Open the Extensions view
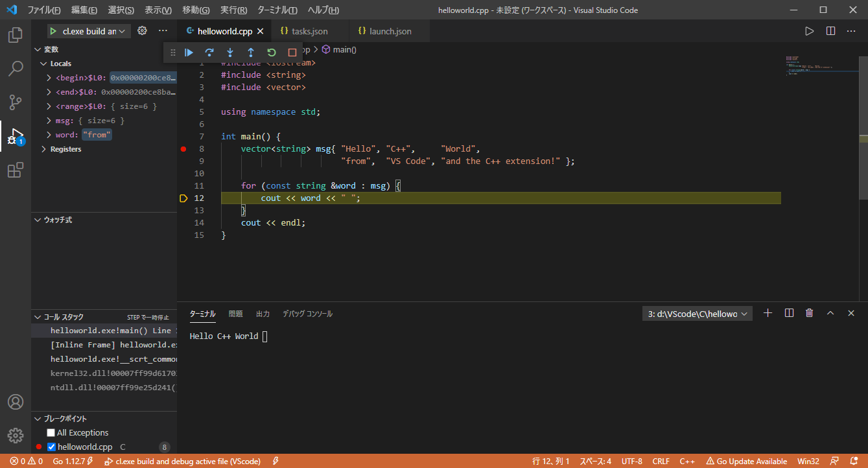868x468 pixels. tap(15, 170)
